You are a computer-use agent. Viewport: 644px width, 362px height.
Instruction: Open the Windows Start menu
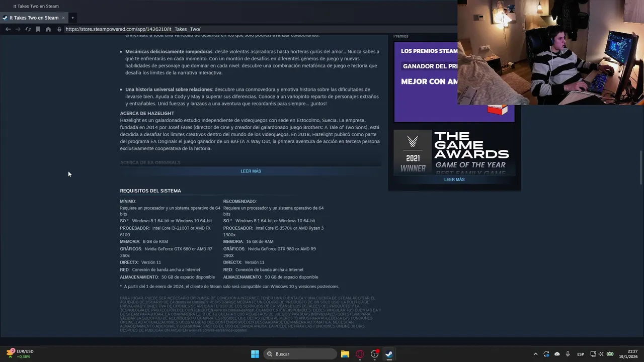tap(255, 354)
